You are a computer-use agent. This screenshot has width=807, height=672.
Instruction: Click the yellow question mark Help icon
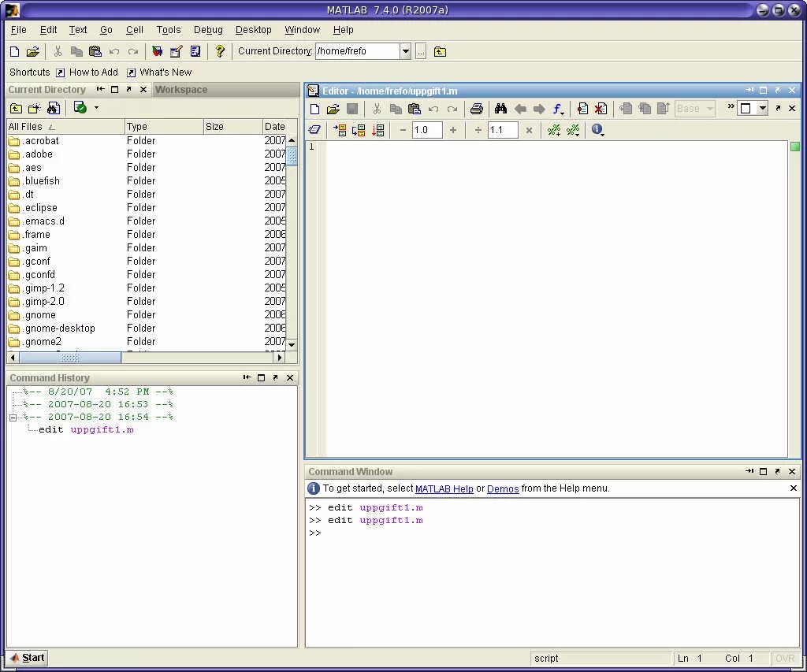pos(220,51)
